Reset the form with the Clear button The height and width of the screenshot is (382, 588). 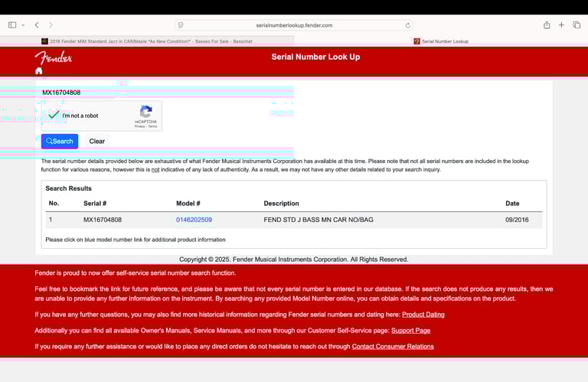coord(96,142)
